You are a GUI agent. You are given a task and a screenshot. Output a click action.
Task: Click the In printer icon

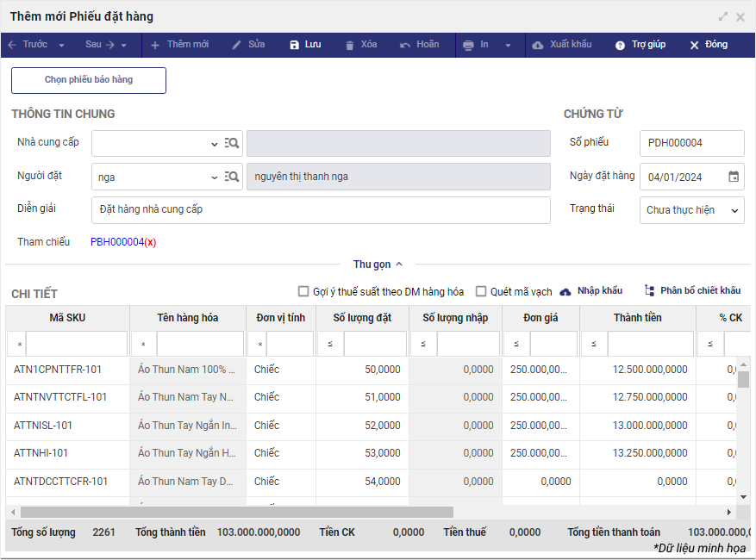(468, 45)
